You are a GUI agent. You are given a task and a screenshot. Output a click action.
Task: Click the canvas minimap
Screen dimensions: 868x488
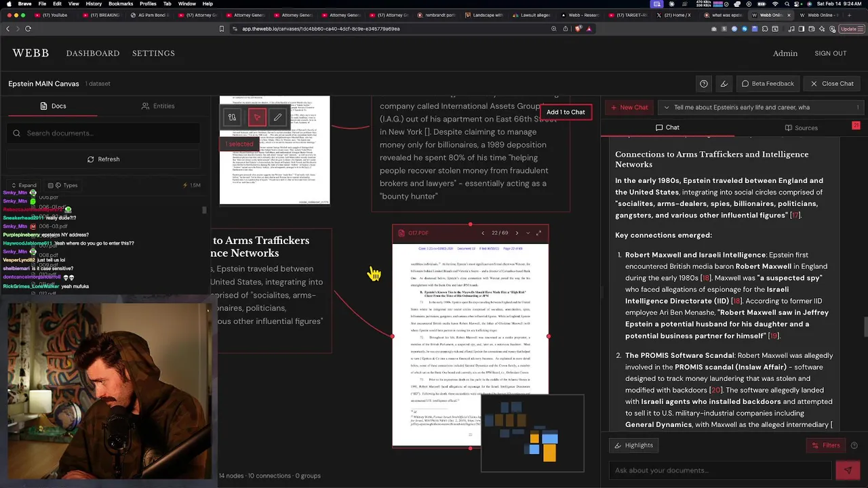pos(532,434)
